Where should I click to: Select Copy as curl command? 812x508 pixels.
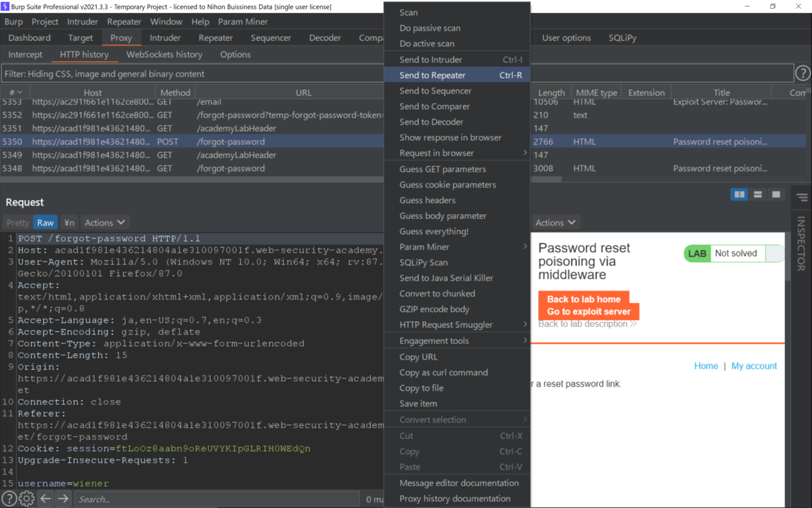[x=457, y=373]
